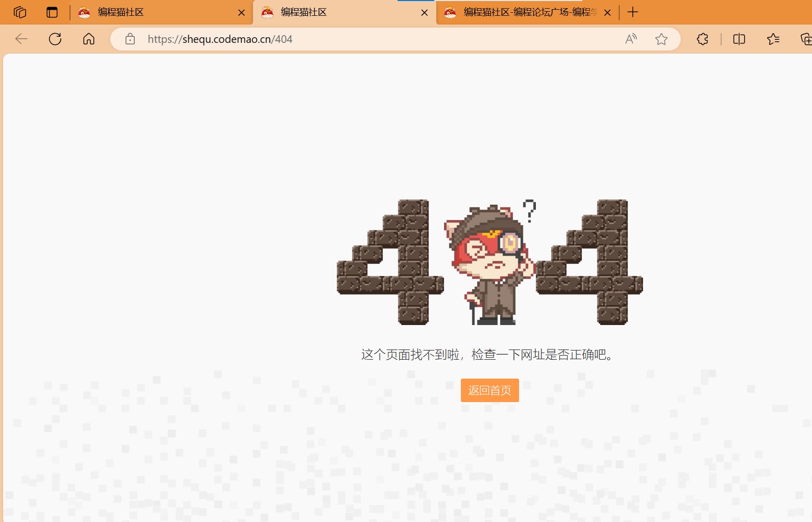Image resolution: width=812 pixels, height=522 pixels.
Task: Open the tab actions menu icon
Action: 52,12
